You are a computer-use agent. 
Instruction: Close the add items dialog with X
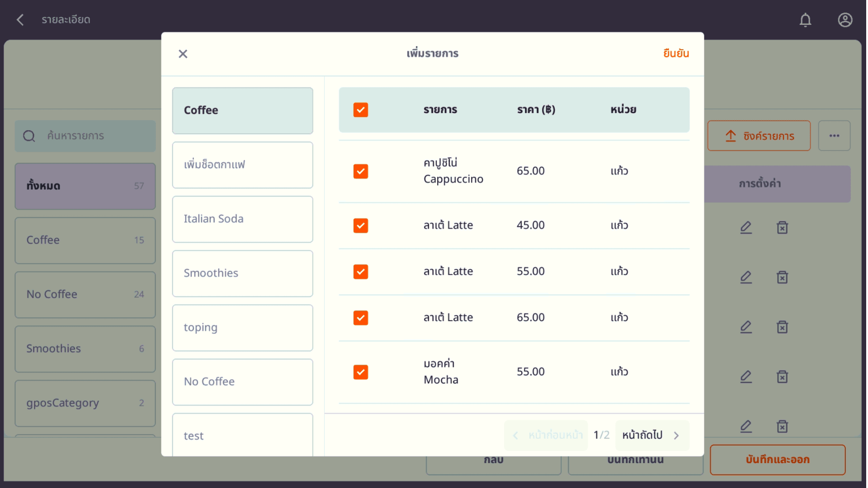(x=183, y=54)
